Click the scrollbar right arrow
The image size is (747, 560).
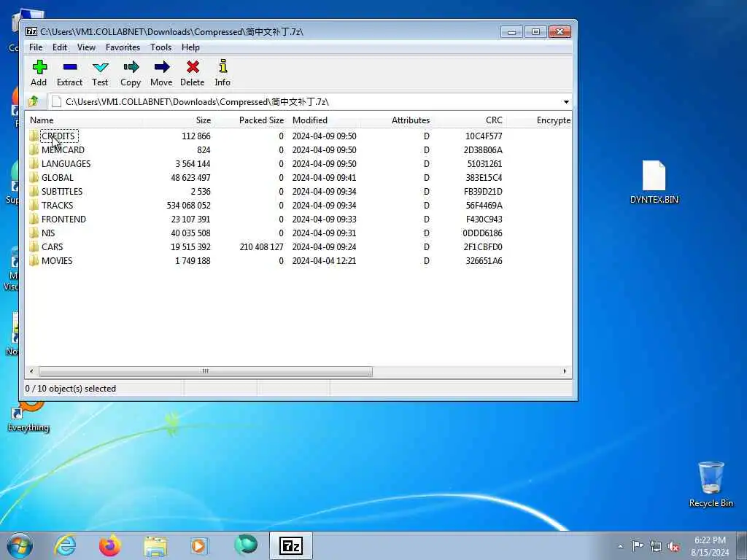tap(565, 371)
